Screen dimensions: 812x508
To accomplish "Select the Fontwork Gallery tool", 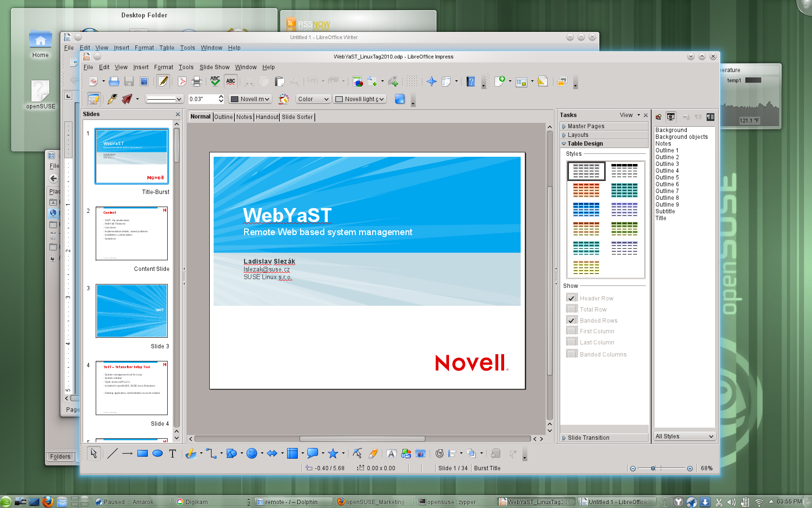I will 391,454.
